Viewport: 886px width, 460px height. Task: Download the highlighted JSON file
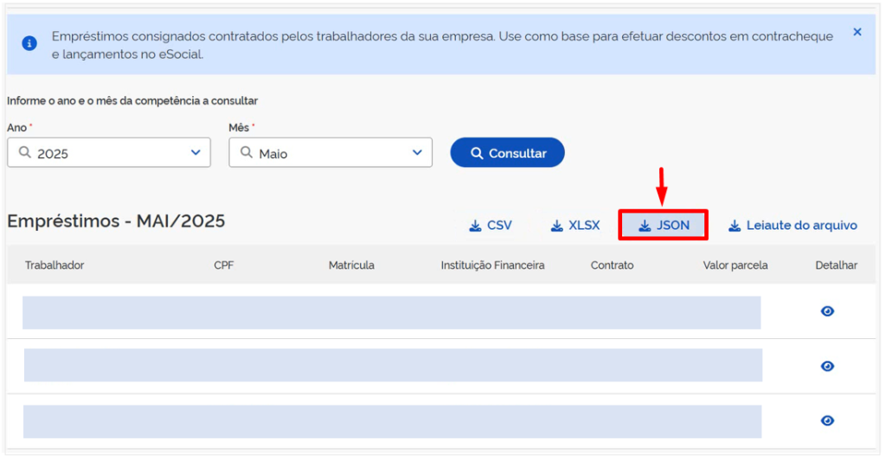[x=663, y=225]
